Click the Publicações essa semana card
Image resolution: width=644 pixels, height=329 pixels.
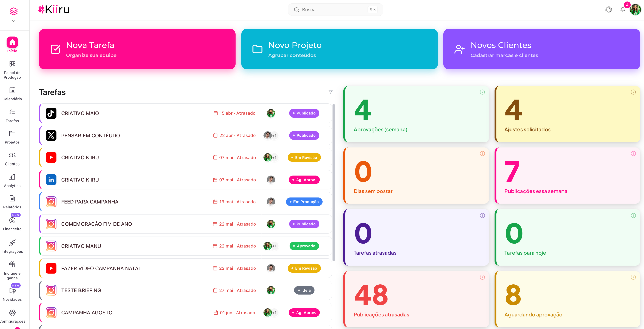(x=568, y=176)
